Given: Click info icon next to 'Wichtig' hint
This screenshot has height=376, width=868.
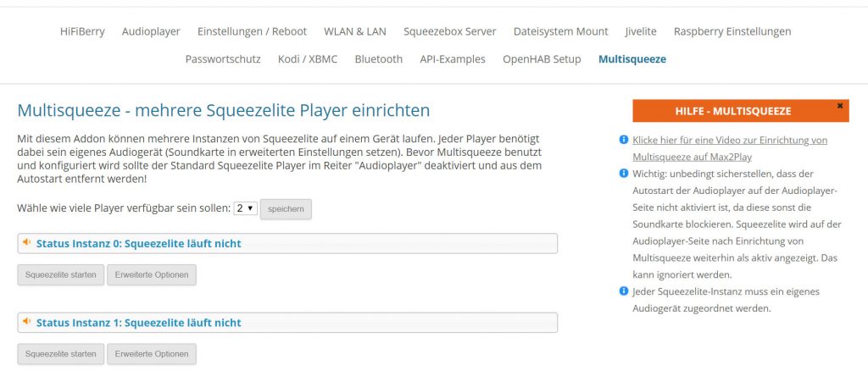Looking at the screenshot, I should pos(624,174).
